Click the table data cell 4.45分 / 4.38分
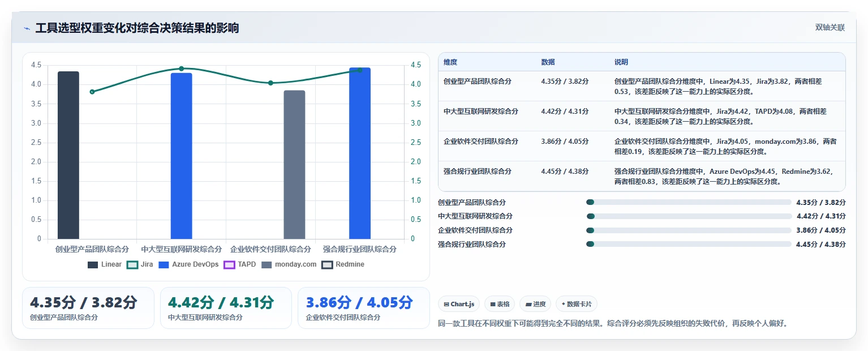868x351 pixels. (x=565, y=172)
